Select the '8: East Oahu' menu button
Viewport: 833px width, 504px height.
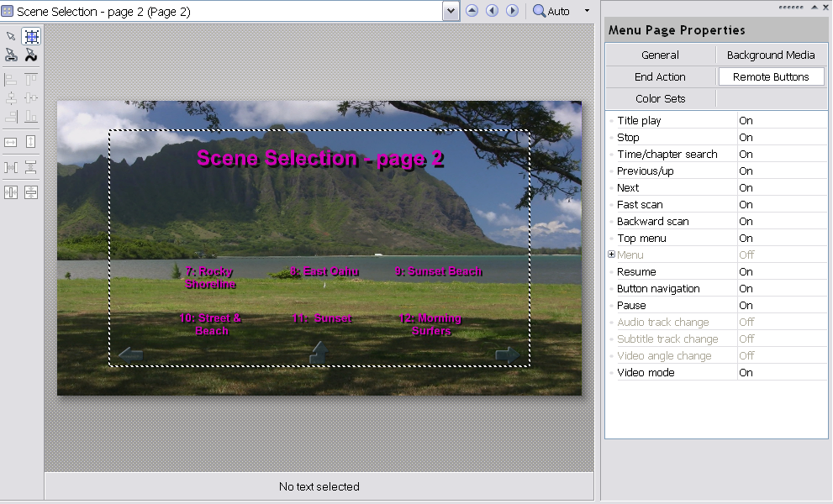[x=324, y=271]
